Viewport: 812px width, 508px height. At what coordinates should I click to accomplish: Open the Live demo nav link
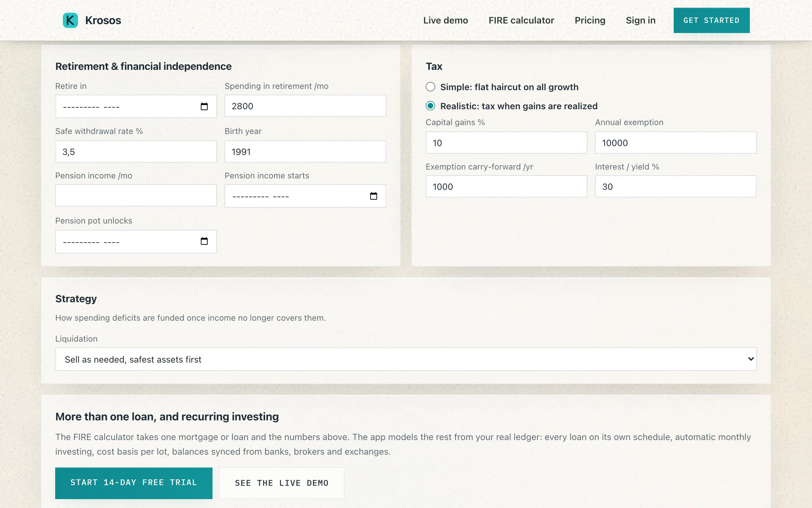(446, 20)
